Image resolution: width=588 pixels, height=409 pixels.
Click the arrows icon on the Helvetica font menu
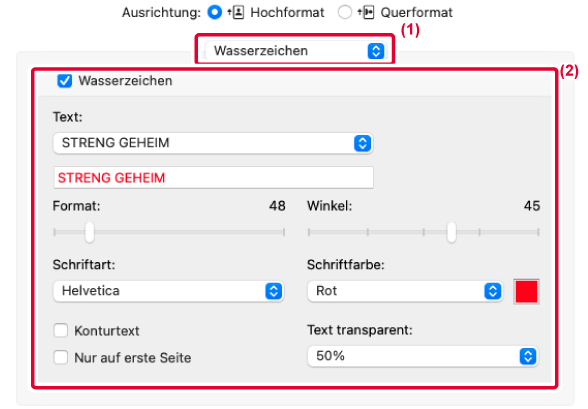pos(274,291)
